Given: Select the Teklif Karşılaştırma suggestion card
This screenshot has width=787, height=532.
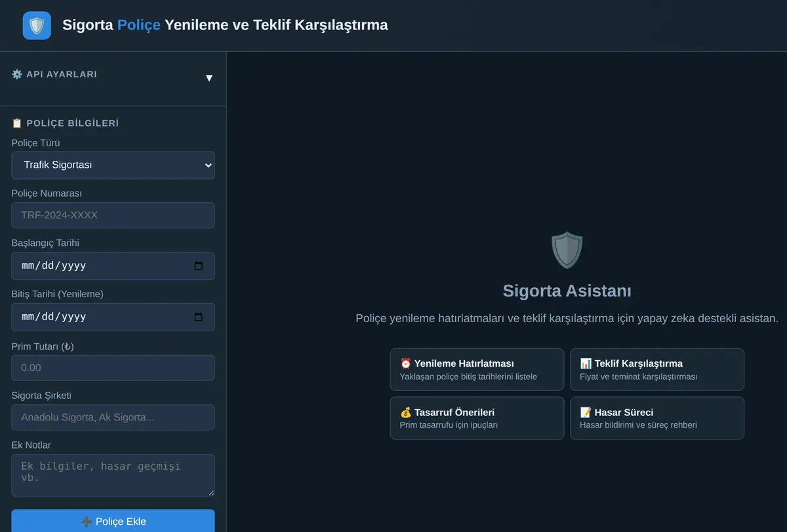Looking at the screenshot, I should pyautogui.click(x=657, y=369).
